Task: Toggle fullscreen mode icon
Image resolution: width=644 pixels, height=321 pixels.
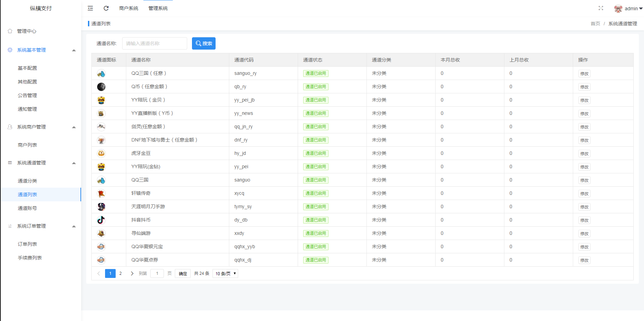Action: click(x=601, y=8)
